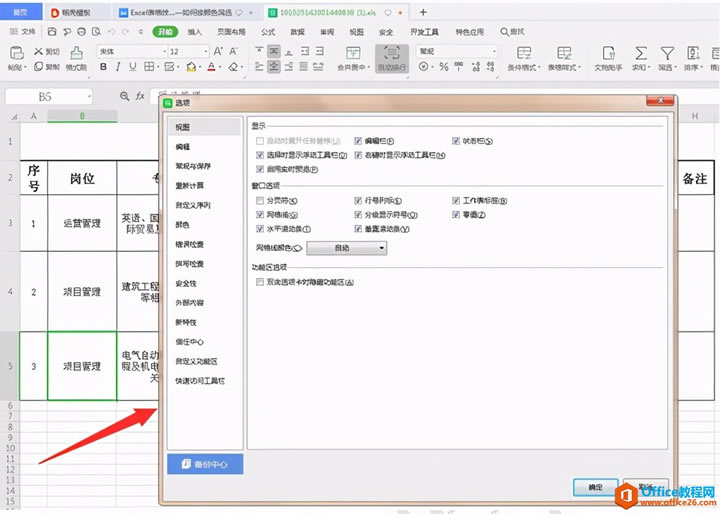Click the Document Assistant icon
Image resolution: width=720 pixels, height=514 pixels.
608,53
